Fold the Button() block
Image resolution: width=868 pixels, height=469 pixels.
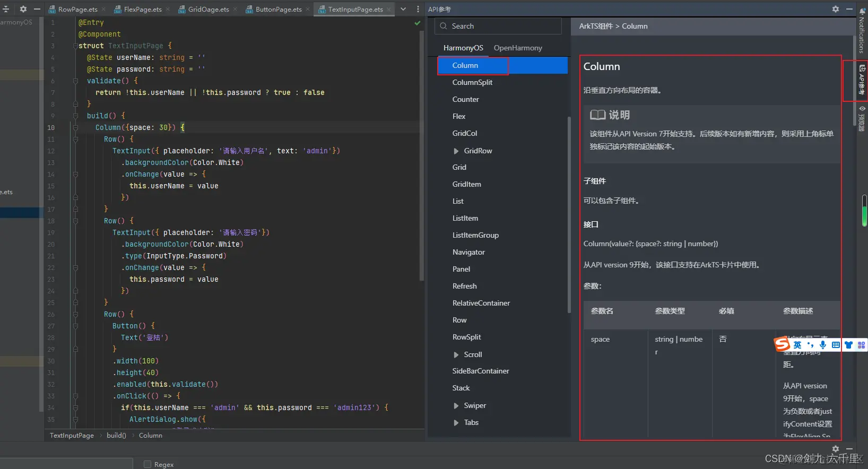point(75,326)
